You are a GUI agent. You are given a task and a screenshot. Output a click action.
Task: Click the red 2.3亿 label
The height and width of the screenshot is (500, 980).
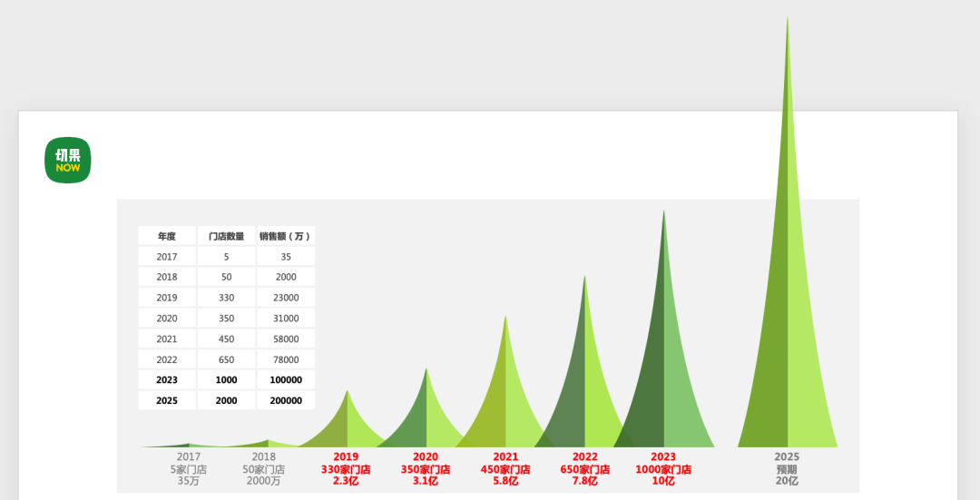pyautogui.click(x=346, y=481)
